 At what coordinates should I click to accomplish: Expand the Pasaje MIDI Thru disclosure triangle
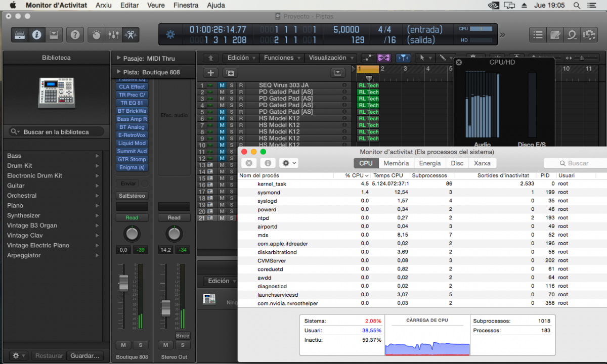[x=119, y=59]
